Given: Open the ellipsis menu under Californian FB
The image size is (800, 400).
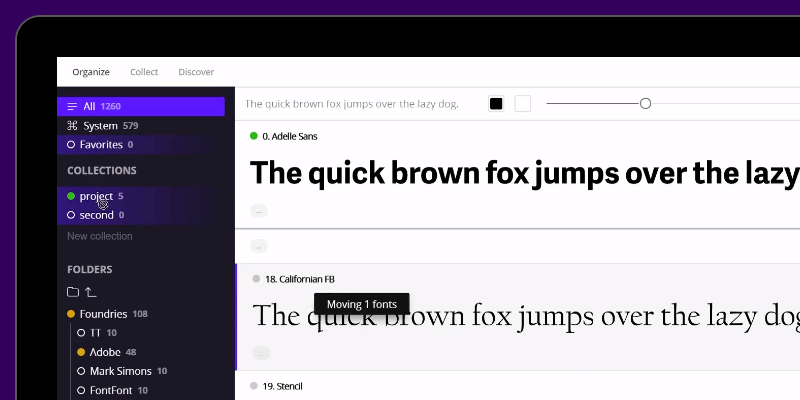Looking at the screenshot, I should [259, 352].
